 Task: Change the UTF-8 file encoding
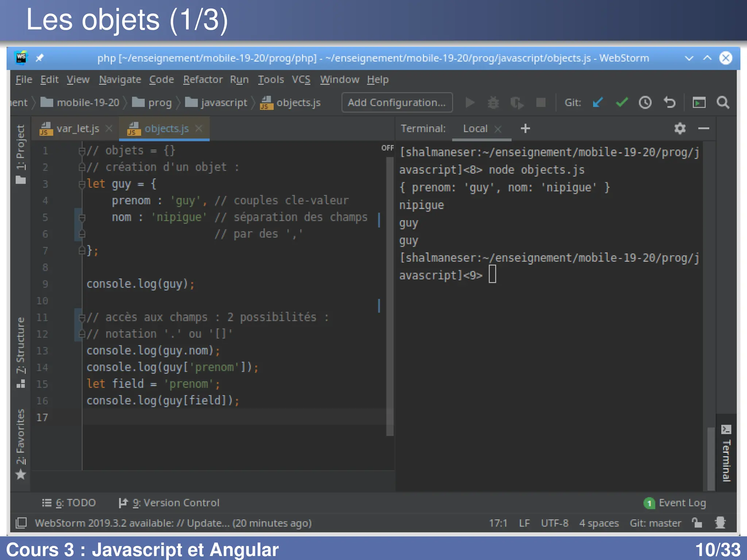click(554, 523)
